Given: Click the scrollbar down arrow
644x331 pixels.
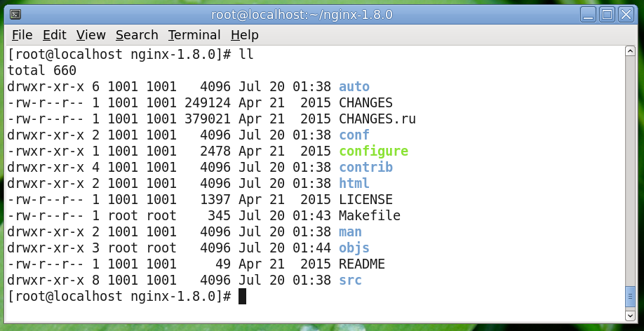Looking at the screenshot, I should (x=630, y=316).
